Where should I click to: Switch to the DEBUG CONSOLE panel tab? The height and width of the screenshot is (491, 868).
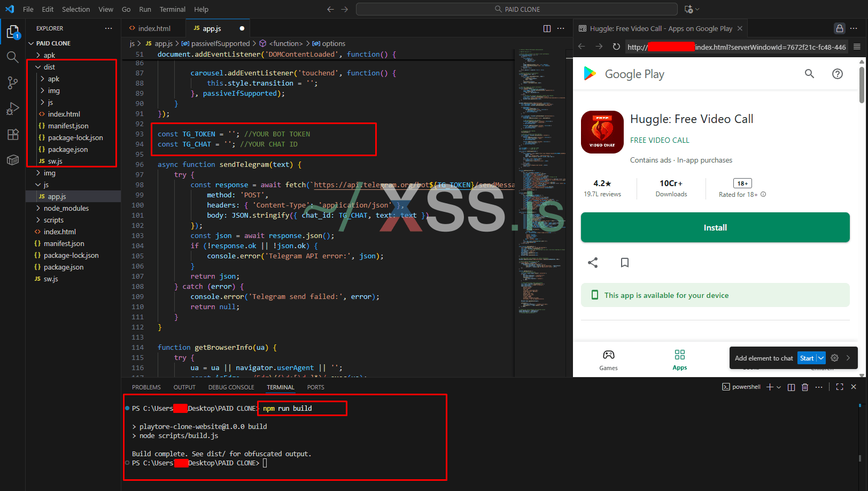click(x=231, y=387)
